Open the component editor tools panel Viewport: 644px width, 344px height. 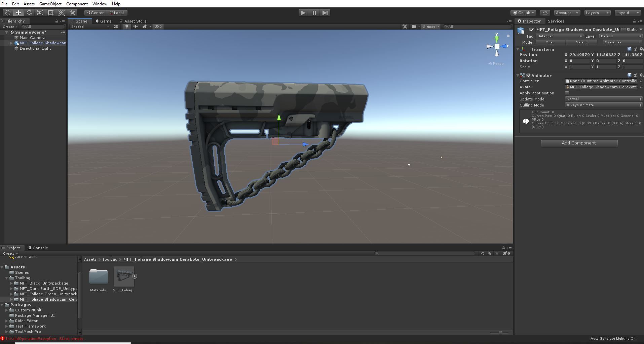click(x=405, y=27)
